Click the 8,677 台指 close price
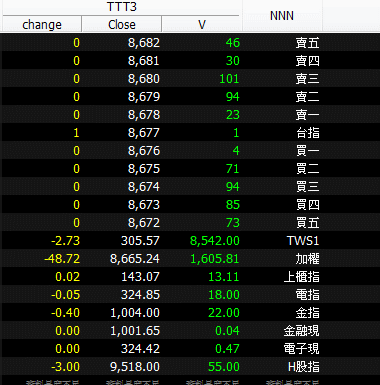This screenshot has width=380, height=385. 144,133
